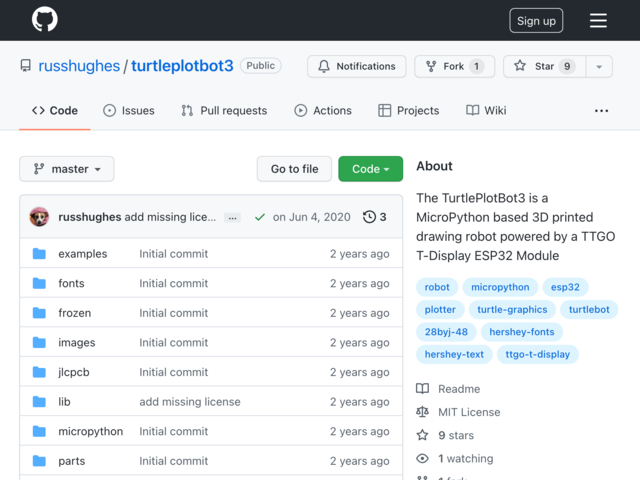Expand the Star list dropdown arrow
This screenshot has height=480, width=640.
pos(599,66)
